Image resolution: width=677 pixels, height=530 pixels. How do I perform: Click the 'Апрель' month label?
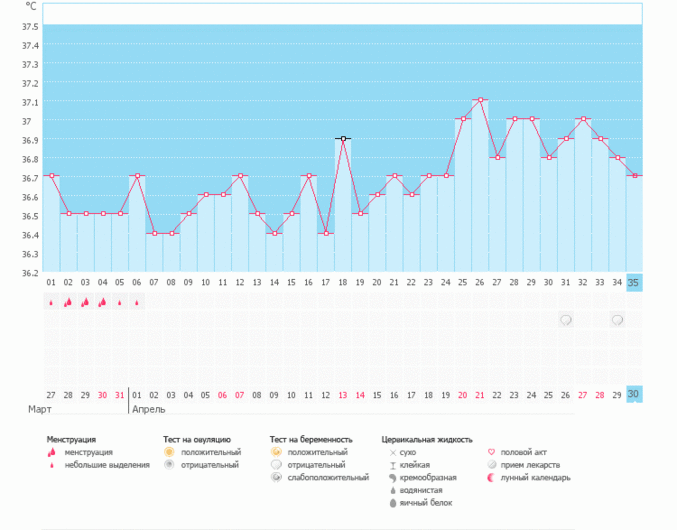coord(149,410)
